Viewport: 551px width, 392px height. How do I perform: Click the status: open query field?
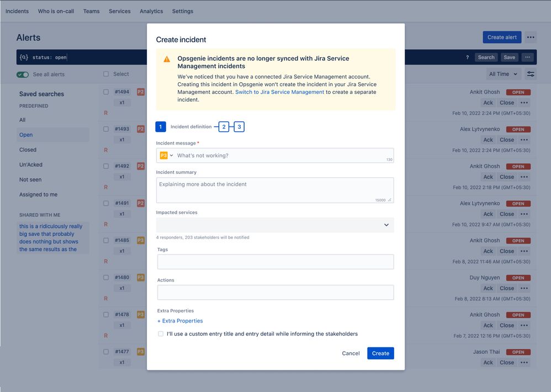pyautogui.click(x=50, y=57)
